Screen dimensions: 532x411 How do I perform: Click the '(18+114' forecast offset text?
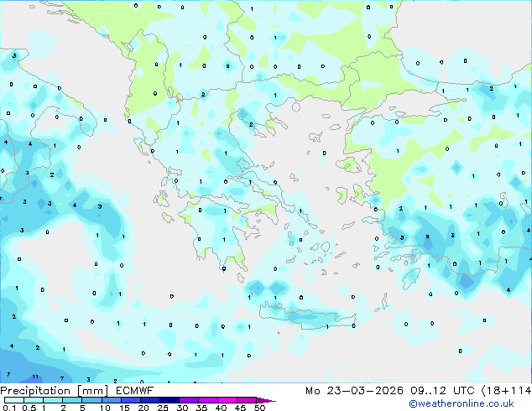[x=507, y=391]
